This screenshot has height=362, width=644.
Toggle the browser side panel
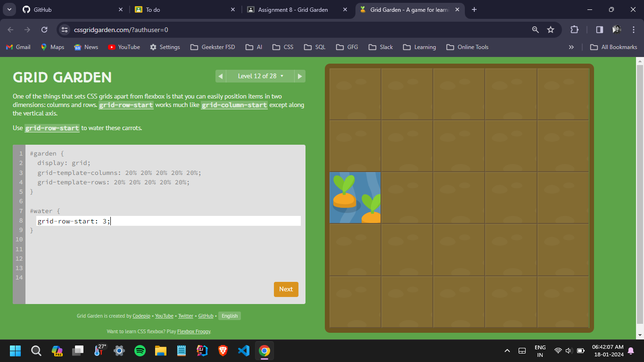click(x=599, y=30)
